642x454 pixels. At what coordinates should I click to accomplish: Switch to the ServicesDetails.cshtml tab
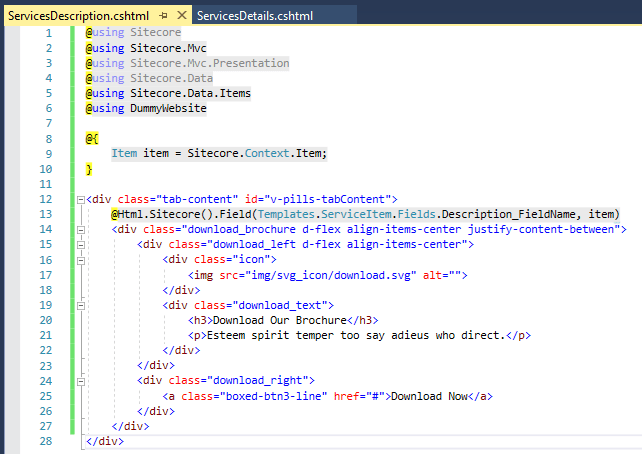(256, 16)
